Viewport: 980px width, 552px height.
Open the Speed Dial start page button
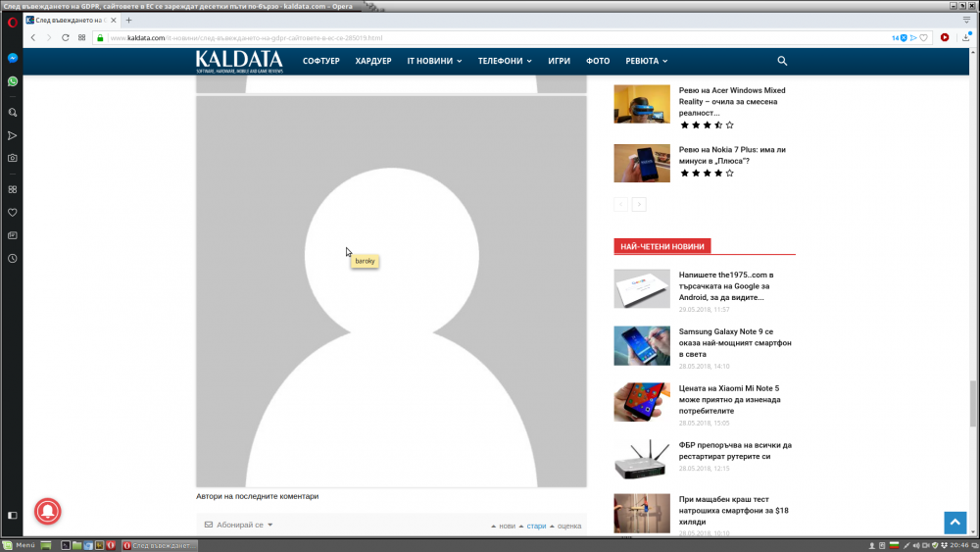pos(82,37)
